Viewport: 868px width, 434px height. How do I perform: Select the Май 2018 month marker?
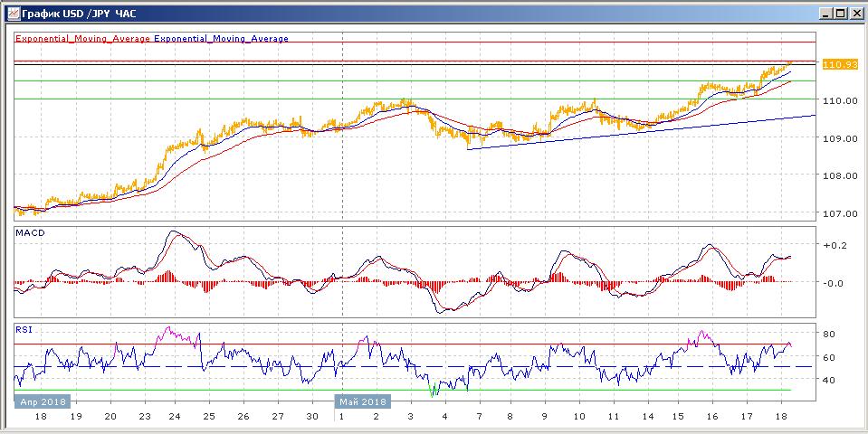click(363, 401)
